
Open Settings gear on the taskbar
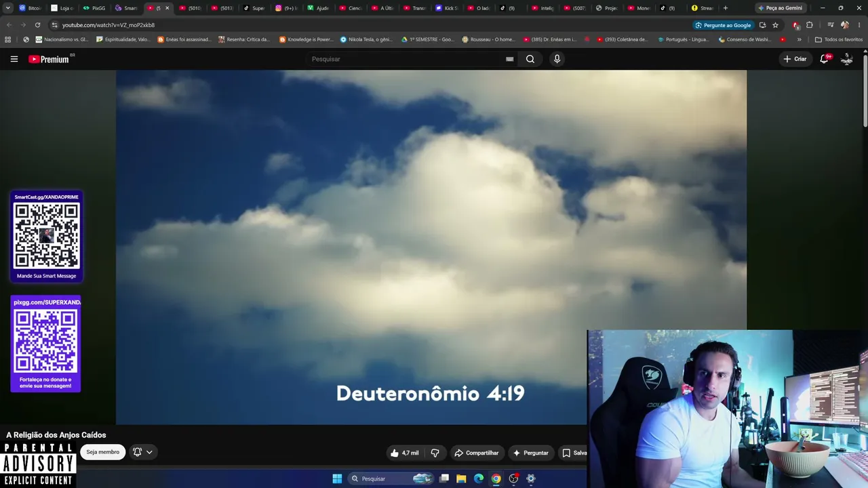click(x=531, y=479)
